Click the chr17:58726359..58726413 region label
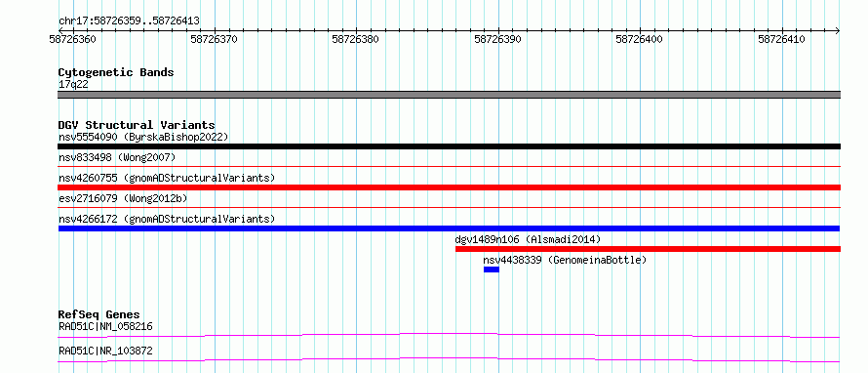This screenshot has height=373, width=868. (129, 21)
